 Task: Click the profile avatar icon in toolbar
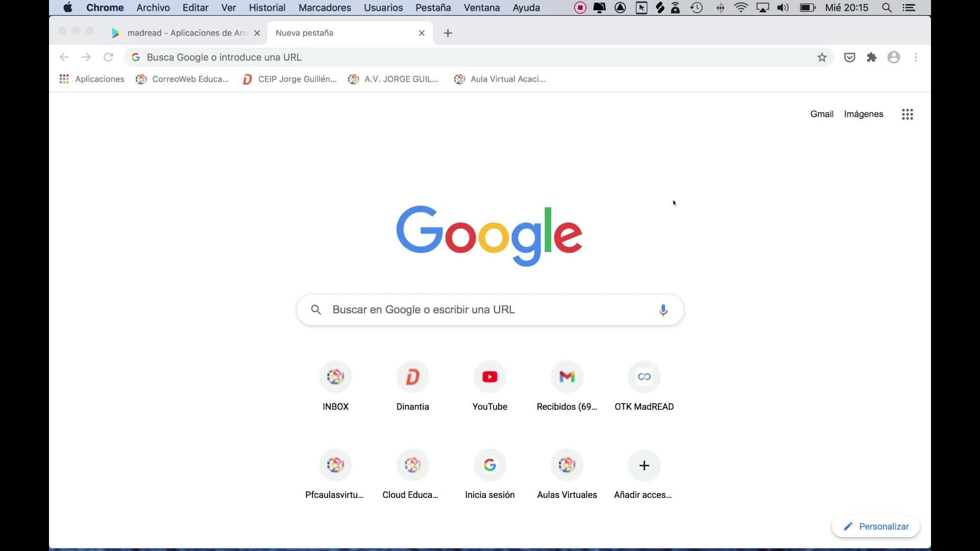click(893, 57)
